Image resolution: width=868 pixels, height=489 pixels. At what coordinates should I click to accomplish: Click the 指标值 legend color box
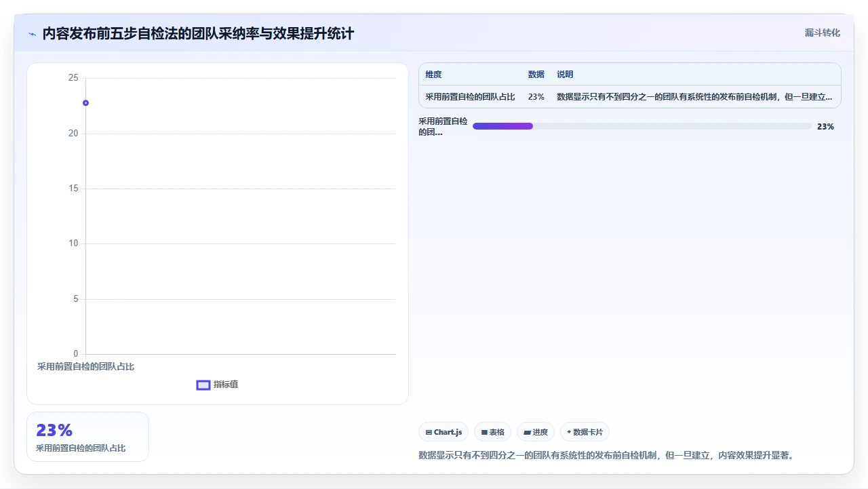tap(203, 385)
